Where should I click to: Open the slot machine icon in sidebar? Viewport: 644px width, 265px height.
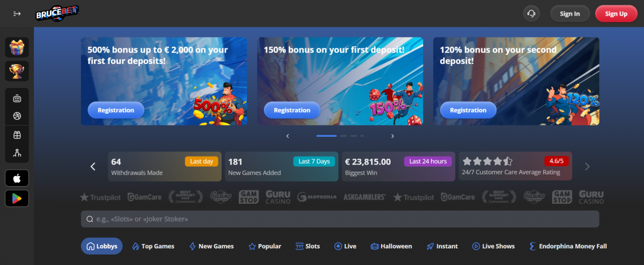[17, 99]
